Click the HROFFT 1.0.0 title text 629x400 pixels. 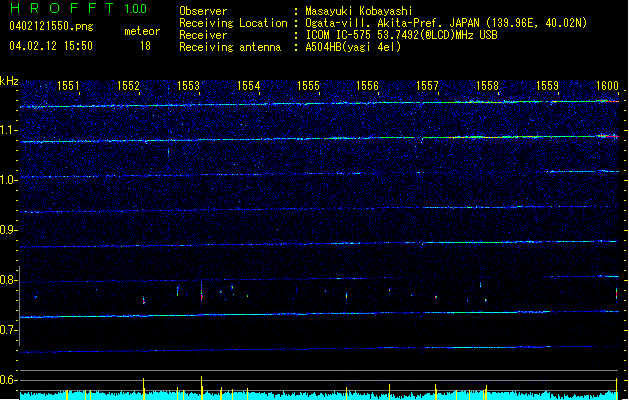pos(79,8)
